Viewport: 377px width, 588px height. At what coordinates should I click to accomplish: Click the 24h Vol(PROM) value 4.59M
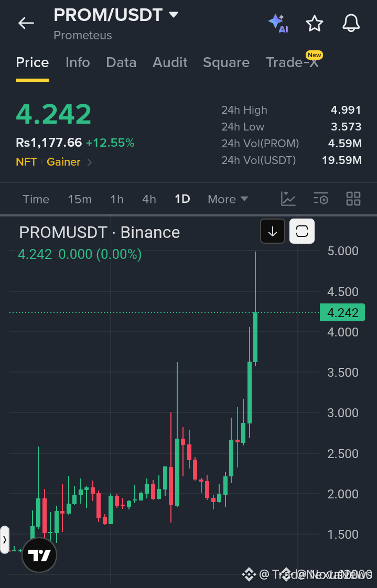pyautogui.click(x=344, y=143)
